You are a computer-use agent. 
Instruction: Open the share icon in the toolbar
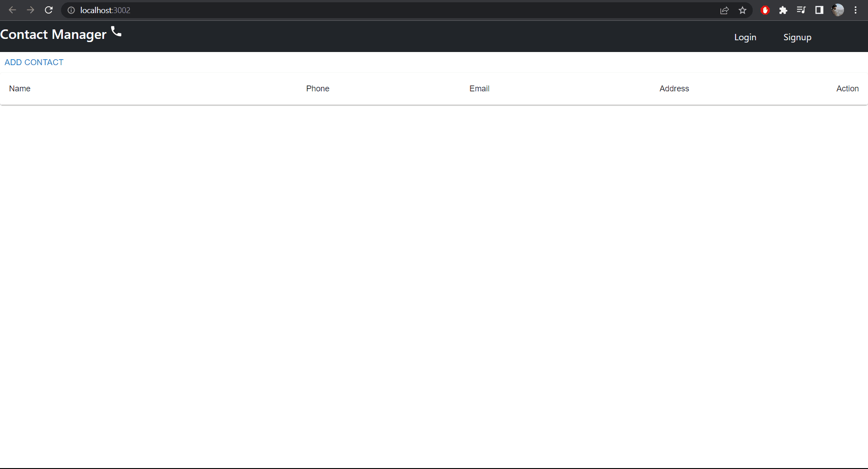click(725, 10)
